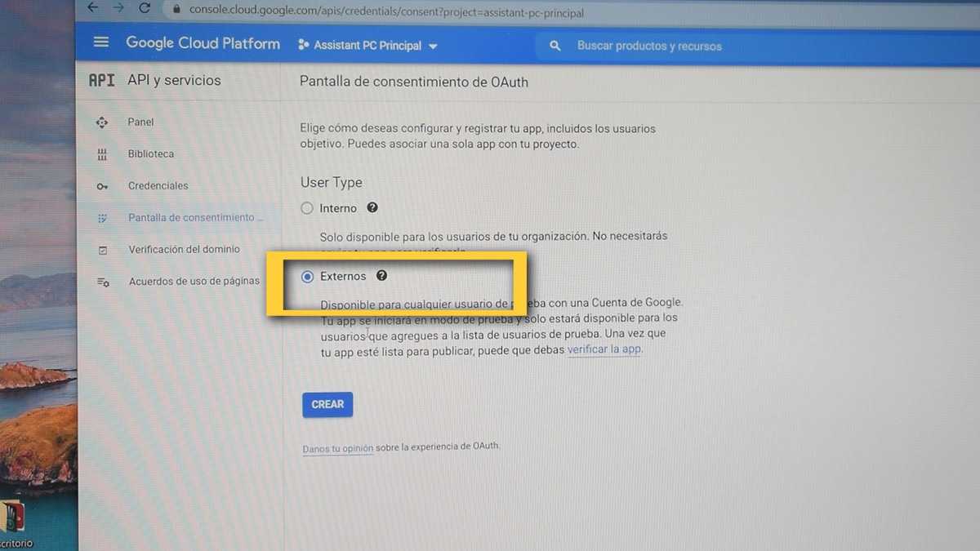This screenshot has width=980, height=551.
Task: Open the hamburger navigation menu
Action: tap(101, 43)
